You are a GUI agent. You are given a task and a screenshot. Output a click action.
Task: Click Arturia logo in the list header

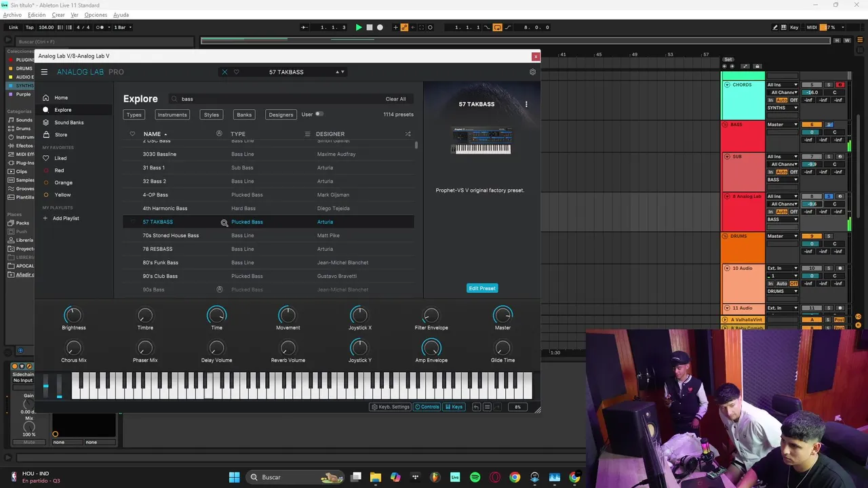pos(219,134)
